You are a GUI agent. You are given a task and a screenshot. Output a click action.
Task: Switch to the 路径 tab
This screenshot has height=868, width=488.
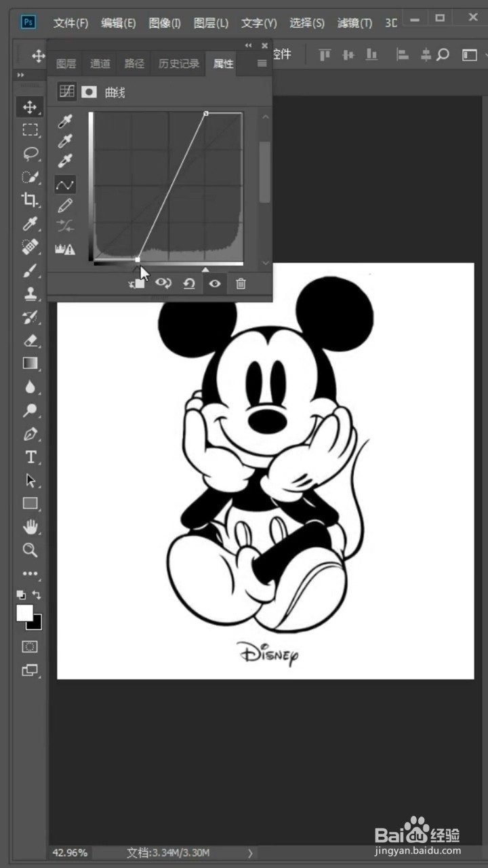click(x=134, y=64)
